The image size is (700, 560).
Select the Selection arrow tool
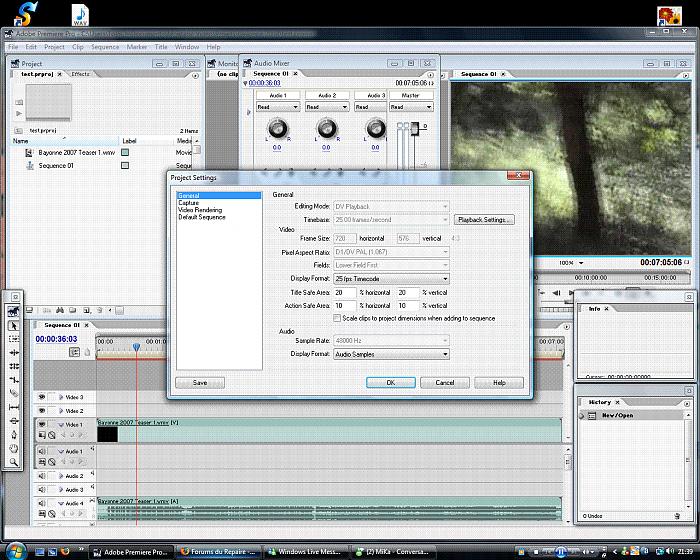coord(14,326)
